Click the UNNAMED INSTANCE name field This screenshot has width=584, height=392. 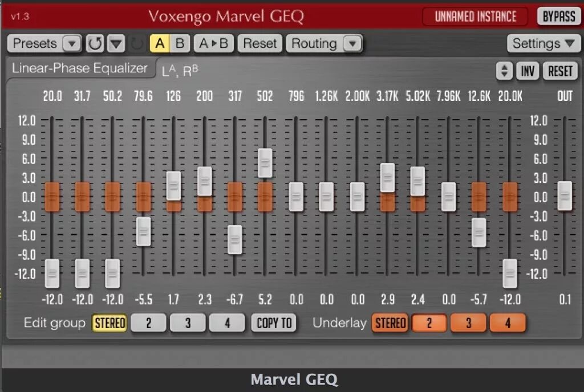(x=475, y=17)
